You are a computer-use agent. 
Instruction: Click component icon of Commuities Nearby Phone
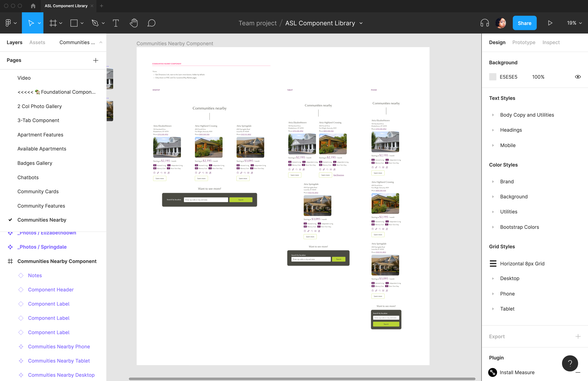(21, 347)
